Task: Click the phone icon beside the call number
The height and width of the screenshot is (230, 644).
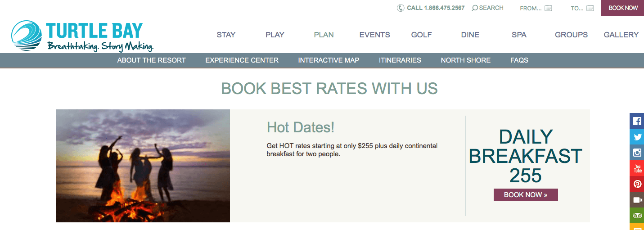Action: point(401,8)
